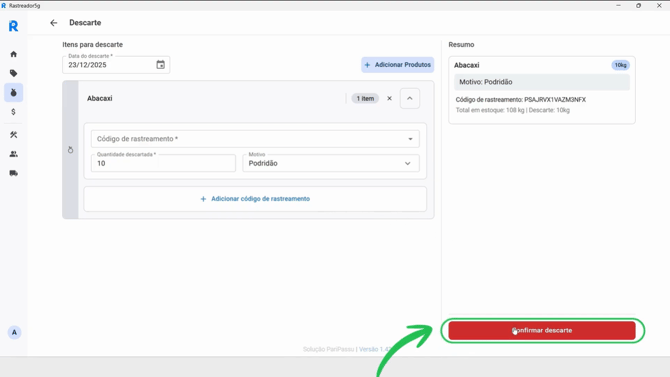Open the Motivo dropdown showing Podridão
The image size is (670, 377).
pos(331,163)
